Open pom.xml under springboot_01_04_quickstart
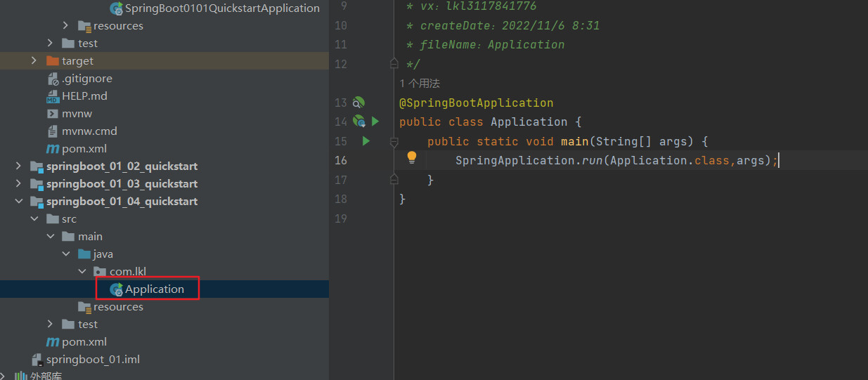This screenshot has width=868, height=380. pyautogui.click(x=84, y=341)
